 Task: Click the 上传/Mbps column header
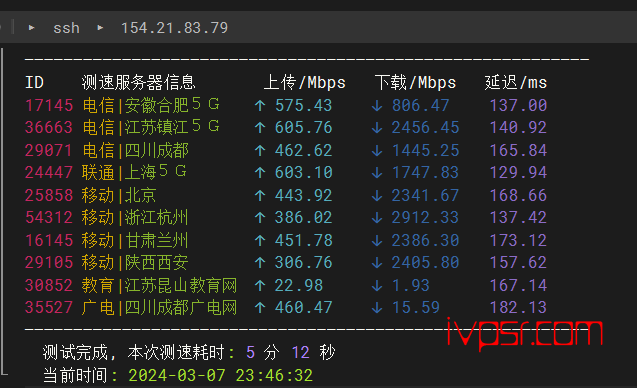pos(305,82)
